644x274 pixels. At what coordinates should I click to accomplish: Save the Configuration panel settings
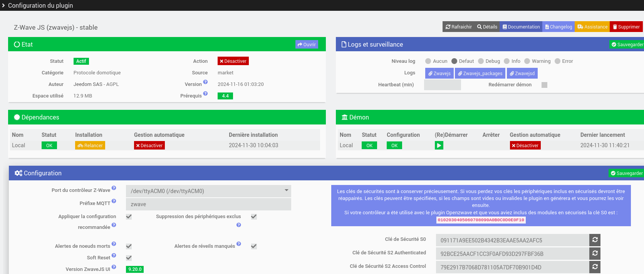pyautogui.click(x=626, y=173)
